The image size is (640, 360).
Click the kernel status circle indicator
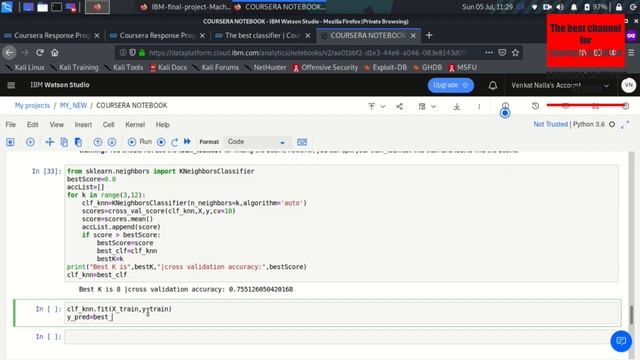(x=612, y=124)
